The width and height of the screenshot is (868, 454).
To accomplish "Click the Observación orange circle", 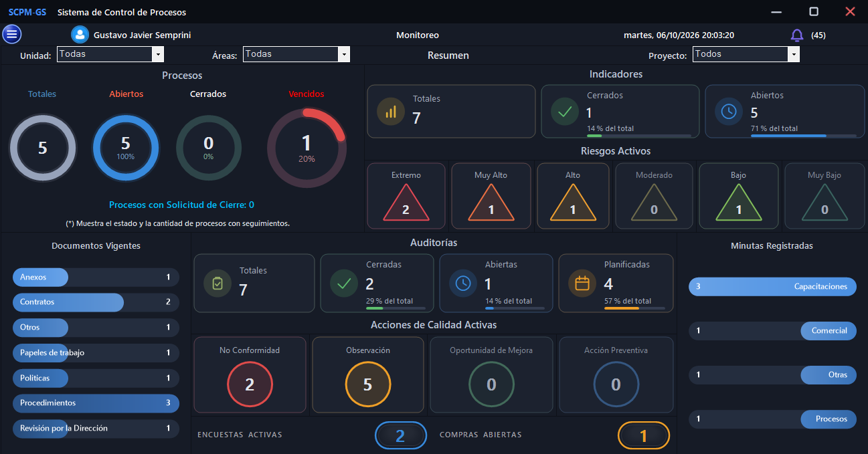I will coord(367,384).
